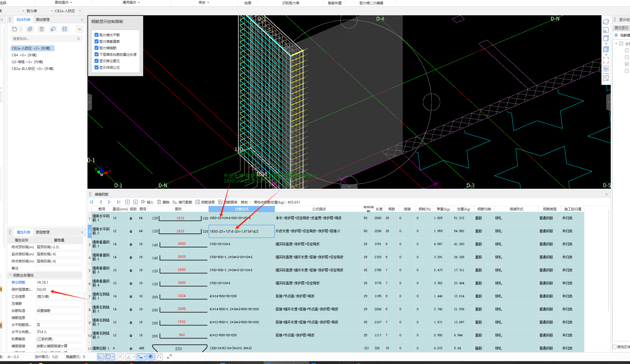The width and height of the screenshot is (630, 364).
Task: Uncheck 剪力墙插筋 checkbox
Action: [97, 48]
